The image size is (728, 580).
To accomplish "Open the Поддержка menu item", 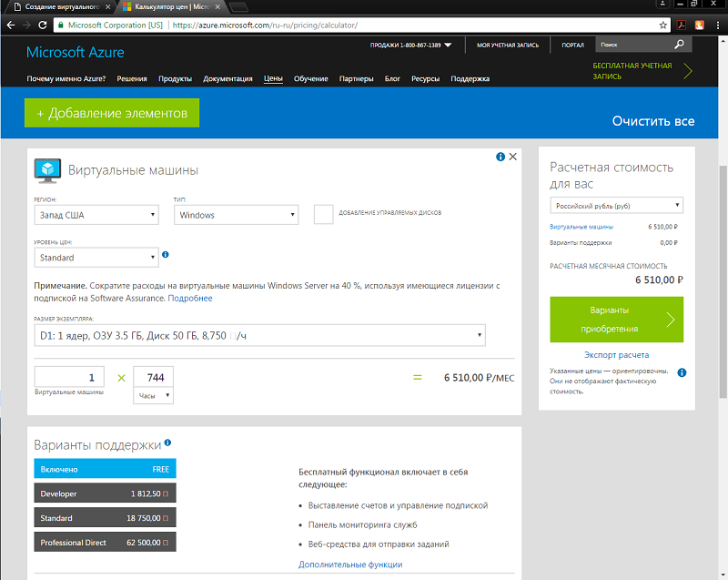I will click(x=470, y=78).
